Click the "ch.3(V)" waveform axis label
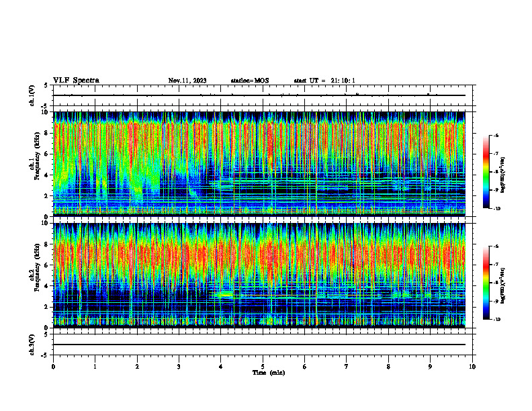The image size is (532, 411). [x=32, y=345]
